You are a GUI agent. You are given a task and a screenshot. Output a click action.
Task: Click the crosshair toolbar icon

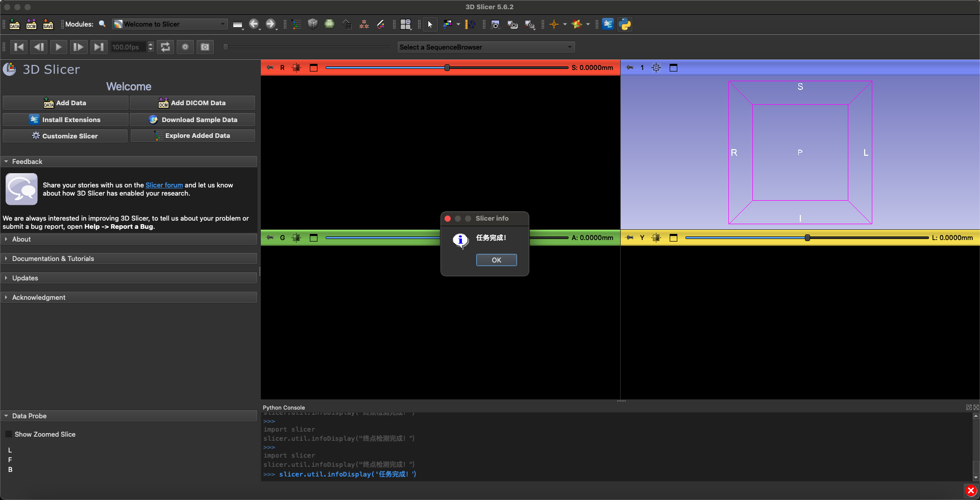click(x=554, y=24)
